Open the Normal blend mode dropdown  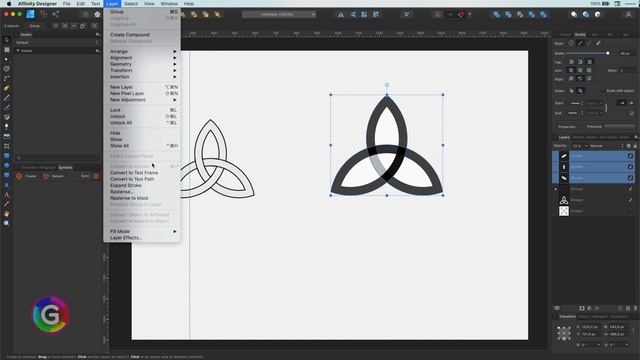607,146
